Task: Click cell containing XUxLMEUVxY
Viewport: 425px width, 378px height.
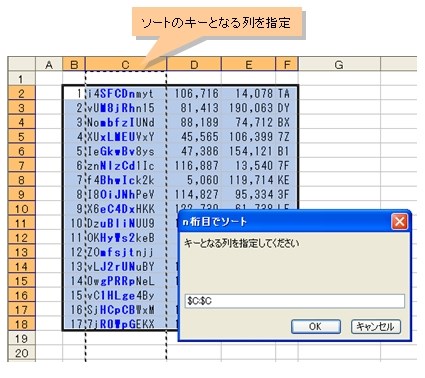Action: pyautogui.click(x=126, y=137)
